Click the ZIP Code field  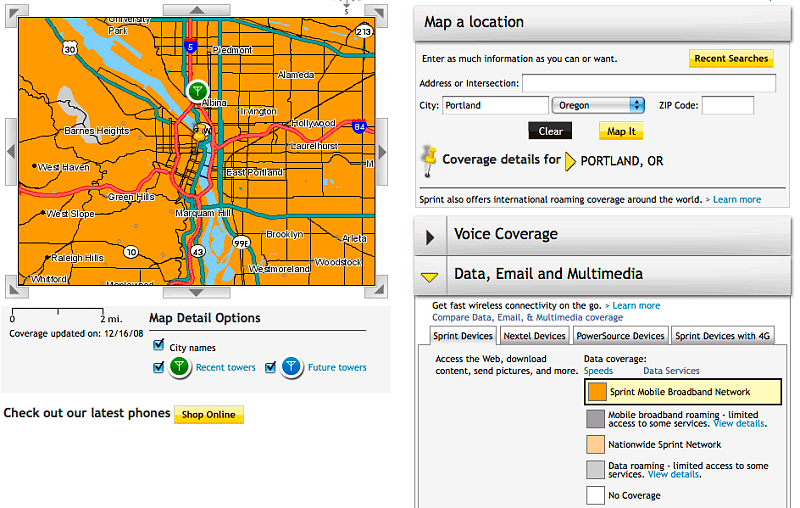click(x=728, y=105)
